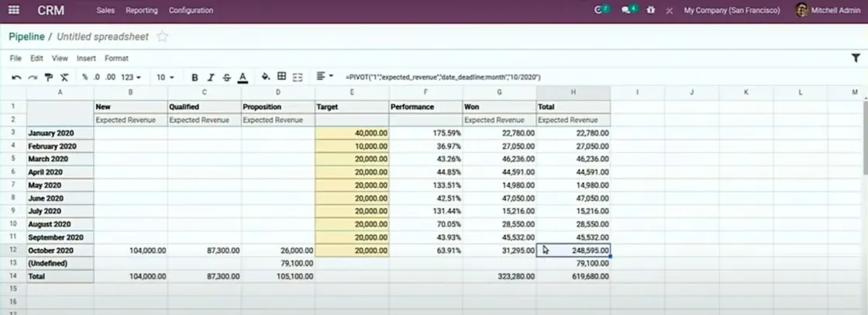Select the 323,280.00 Won total cell
This screenshot has height=315, width=868.
(x=500, y=275)
